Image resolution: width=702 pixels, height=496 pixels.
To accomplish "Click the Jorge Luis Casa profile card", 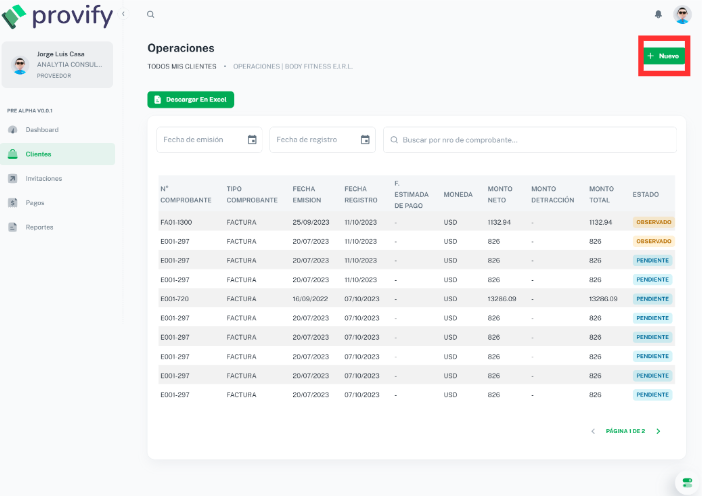I will point(57,64).
